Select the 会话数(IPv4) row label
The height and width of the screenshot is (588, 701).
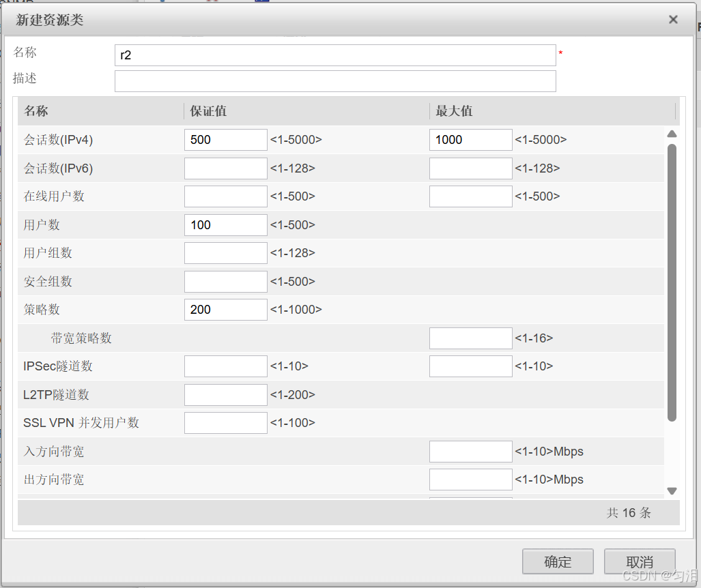point(58,140)
